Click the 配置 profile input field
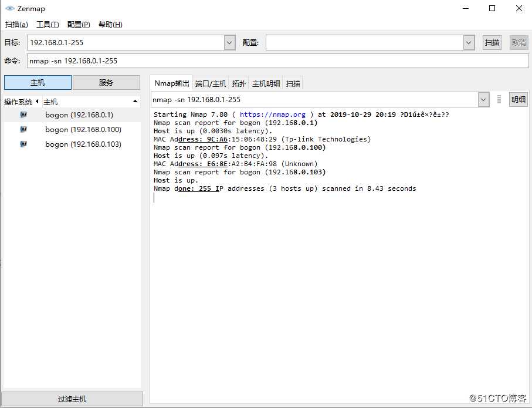 365,43
